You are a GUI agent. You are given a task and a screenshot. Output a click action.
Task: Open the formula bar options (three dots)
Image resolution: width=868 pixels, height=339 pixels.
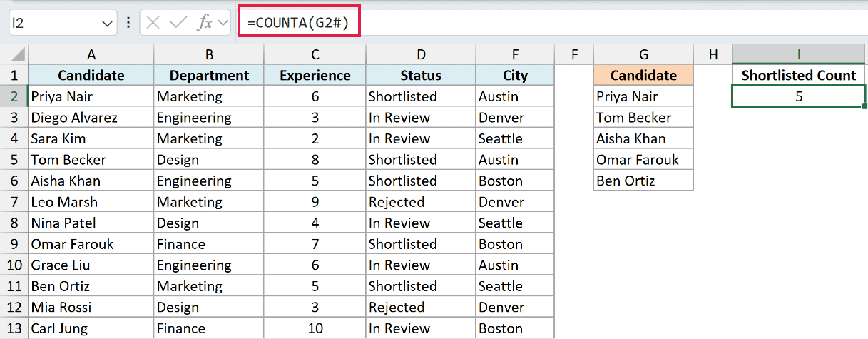click(x=128, y=22)
